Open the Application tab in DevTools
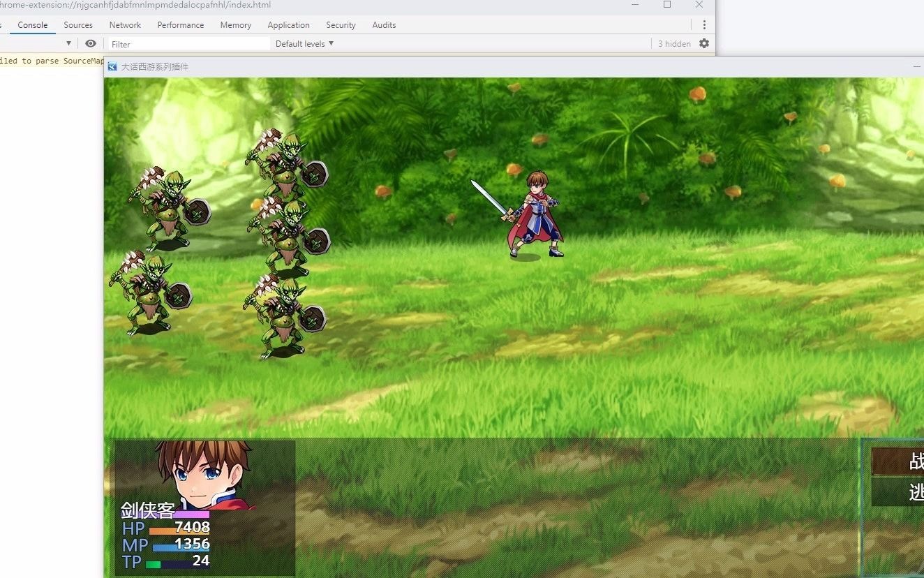Viewport: 924px width, 578px height. point(288,24)
